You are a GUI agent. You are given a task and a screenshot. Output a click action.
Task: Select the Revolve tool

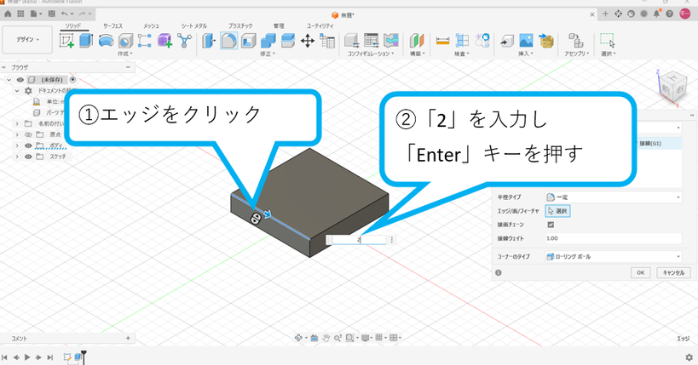pyautogui.click(x=106, y=41)
